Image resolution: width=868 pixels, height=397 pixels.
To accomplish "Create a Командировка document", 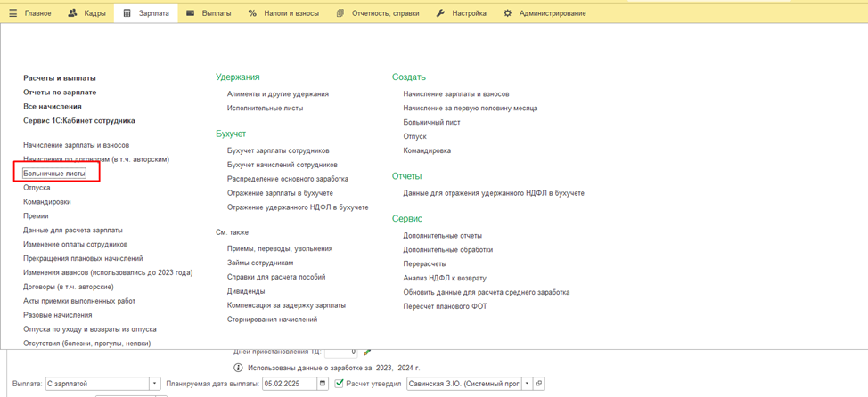I will click(427, 151).
